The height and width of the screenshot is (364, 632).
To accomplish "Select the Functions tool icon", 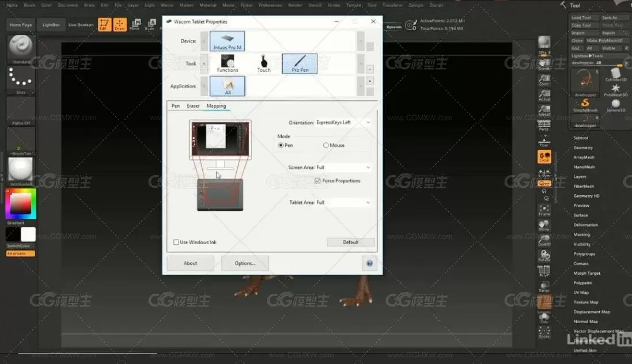I will coord(228,64).
